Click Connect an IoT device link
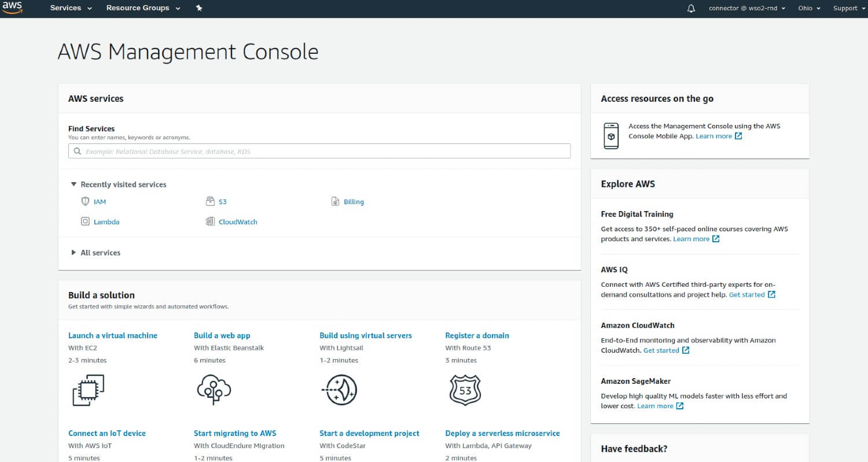Image resolution: width=868 pixels, height=462 pixels. coord(107,433)
